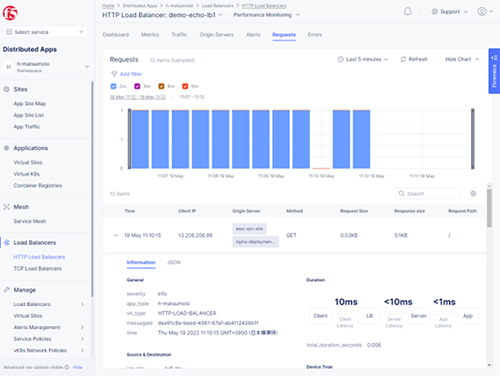Click Hide Chart button

pos(462,59)
